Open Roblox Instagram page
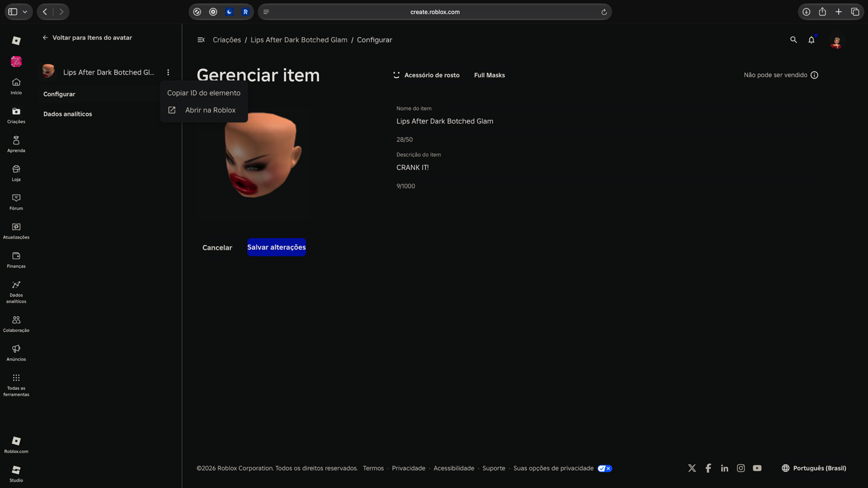Viewport: 868px width, 488px height. (x=741, y=468)
